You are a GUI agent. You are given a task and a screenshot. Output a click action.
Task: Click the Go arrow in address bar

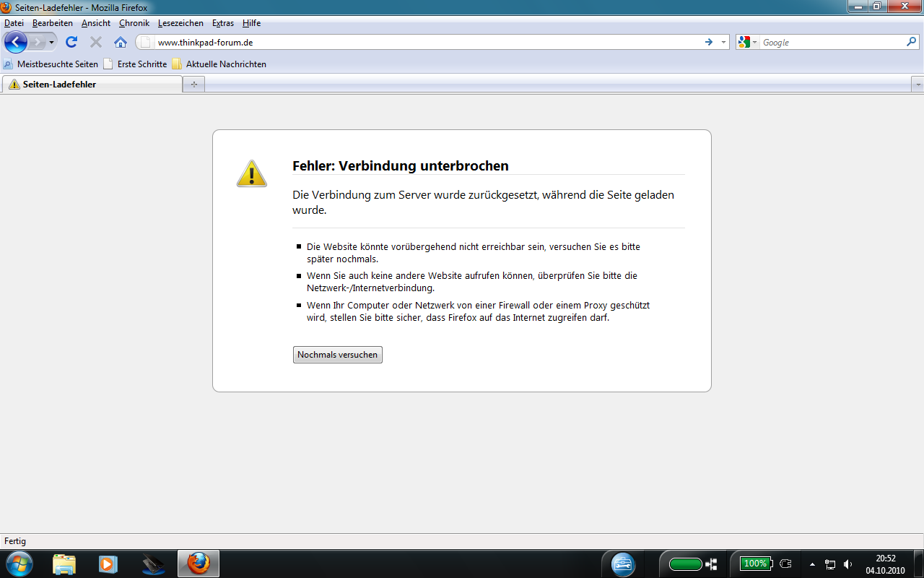(709, 42)
